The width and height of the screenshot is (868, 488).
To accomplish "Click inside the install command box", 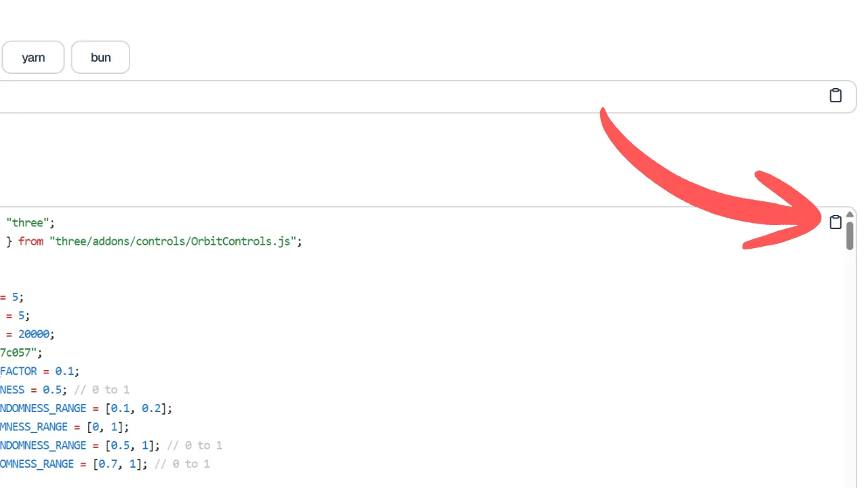I will 407,96.
